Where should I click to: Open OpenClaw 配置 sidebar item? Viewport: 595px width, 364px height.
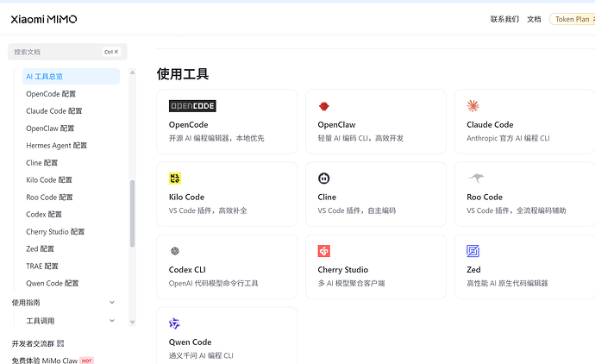coord(50,129)
